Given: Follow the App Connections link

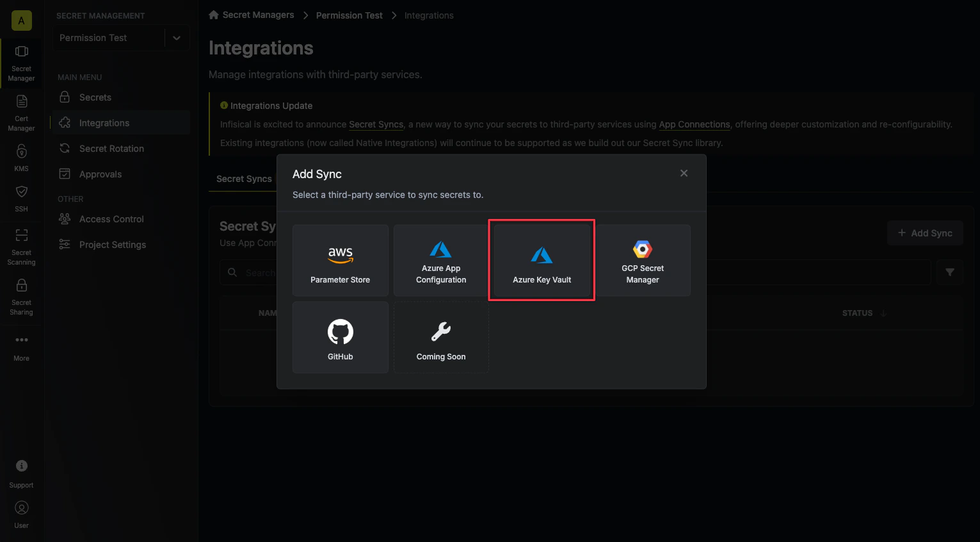Looking at the screenshot, I should click(x=695, y=124).
